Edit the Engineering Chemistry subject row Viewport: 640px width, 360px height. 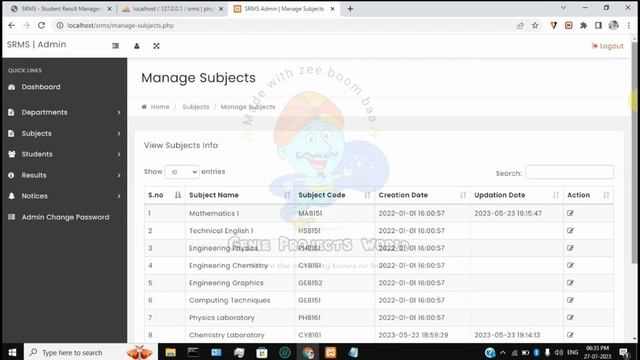[570, 265]
